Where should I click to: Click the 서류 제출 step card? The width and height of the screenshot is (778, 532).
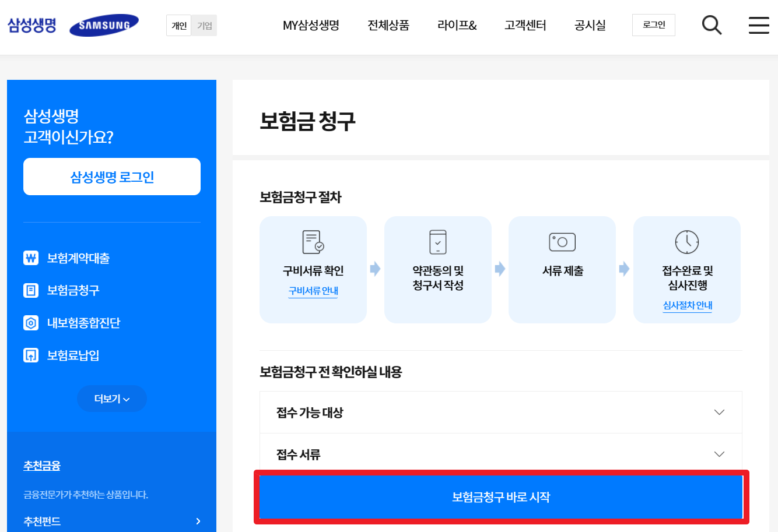coord(562,270)
